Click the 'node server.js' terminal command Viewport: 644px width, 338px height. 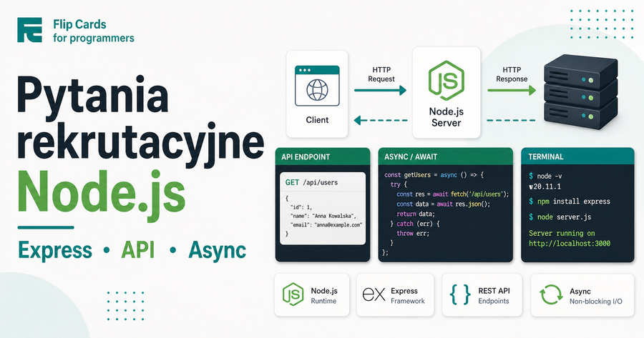coord(560,217)
